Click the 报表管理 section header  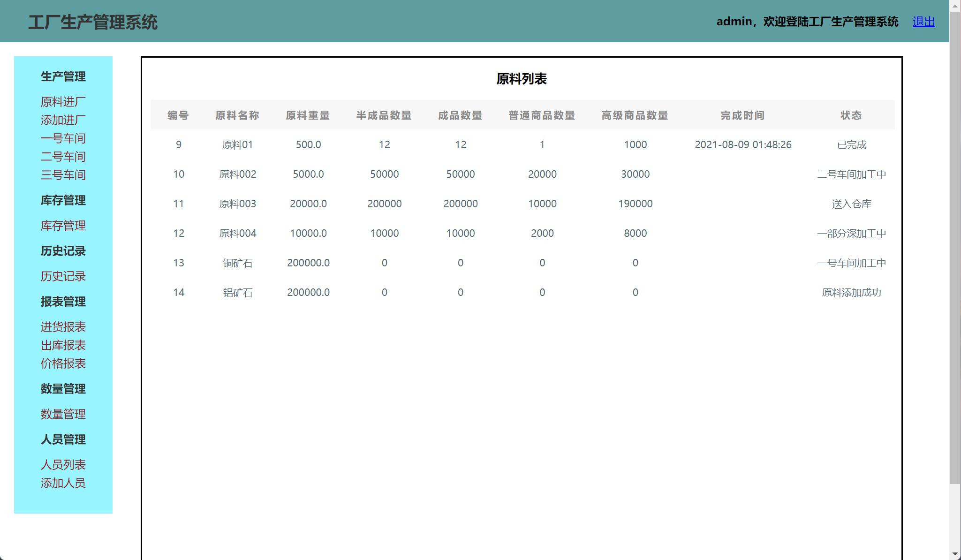63,302
